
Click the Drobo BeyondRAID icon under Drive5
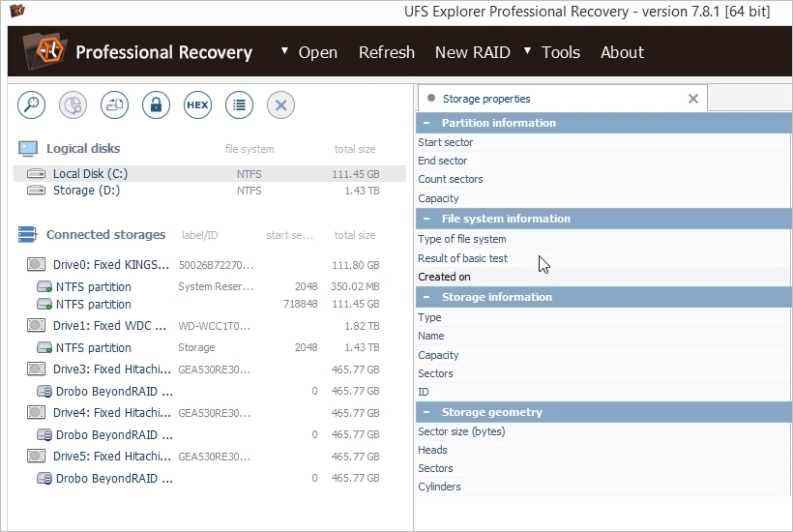pos(44,478)
